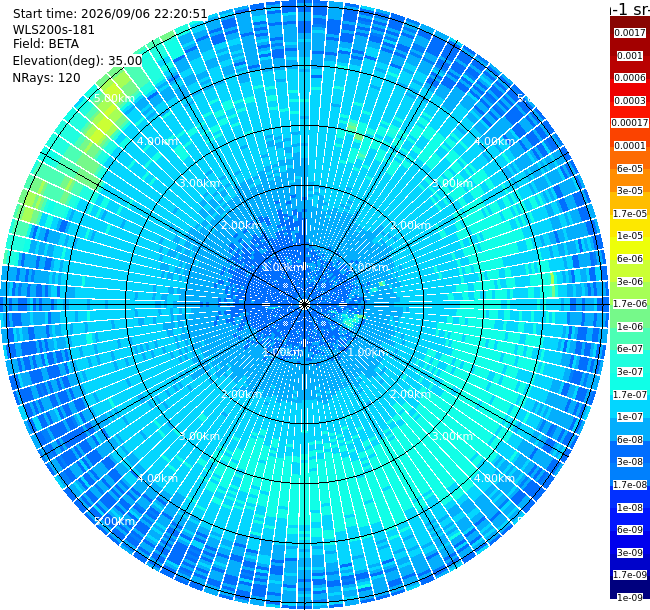Click the 0.001 colorbar label
This screenshot has height=610, width=650.
(630, 56)
